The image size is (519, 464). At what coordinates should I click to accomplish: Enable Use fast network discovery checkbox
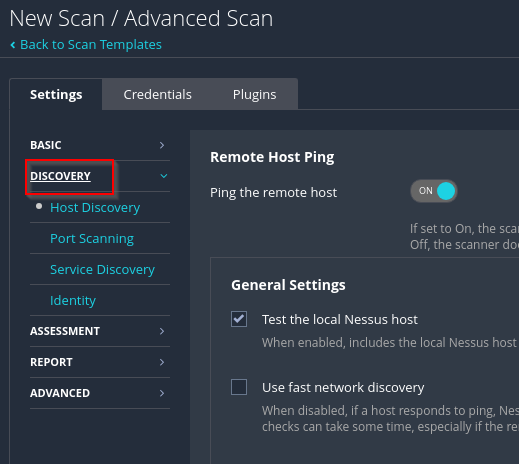click(239, 387)
